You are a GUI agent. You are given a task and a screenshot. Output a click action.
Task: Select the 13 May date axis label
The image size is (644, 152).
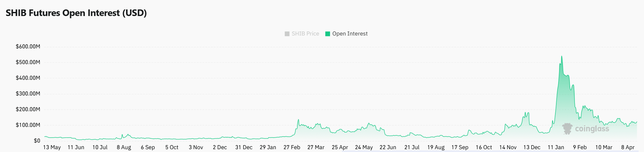(x=52, y=147)
